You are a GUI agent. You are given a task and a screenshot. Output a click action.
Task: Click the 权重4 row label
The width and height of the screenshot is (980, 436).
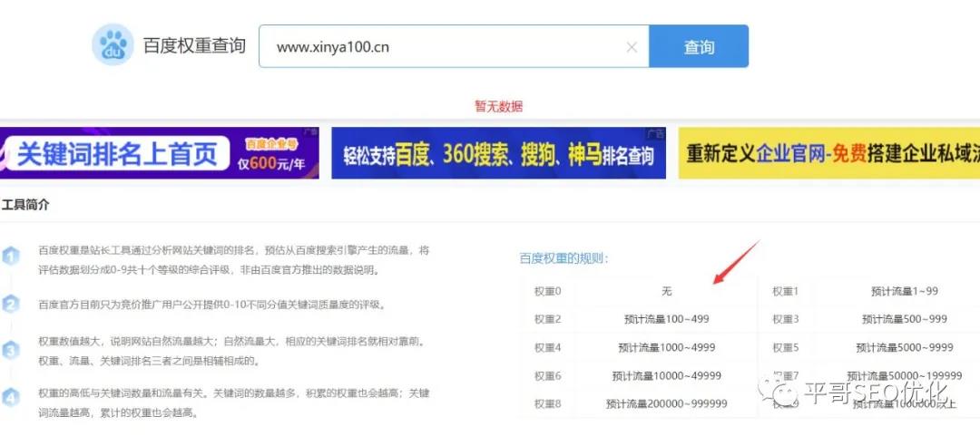[x=548, y=347]
